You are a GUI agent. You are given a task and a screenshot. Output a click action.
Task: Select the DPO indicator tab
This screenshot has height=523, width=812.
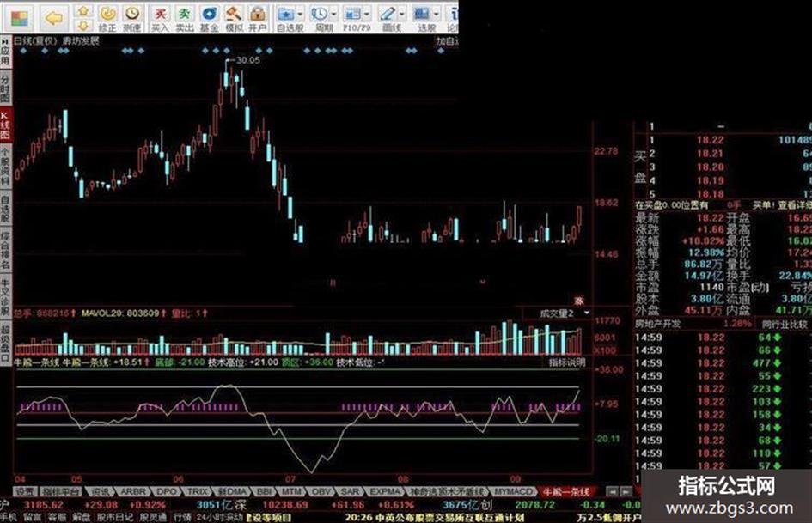[x=166, y=491]
